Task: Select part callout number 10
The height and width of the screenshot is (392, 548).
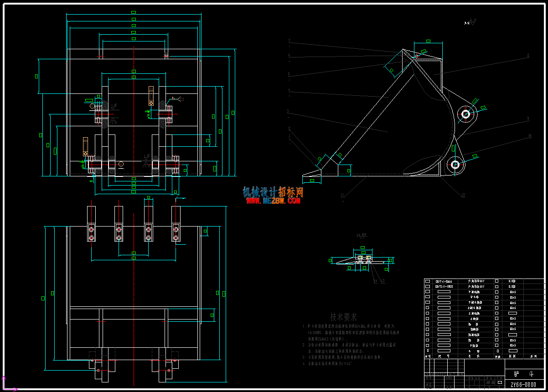Action: coord(530,136)
